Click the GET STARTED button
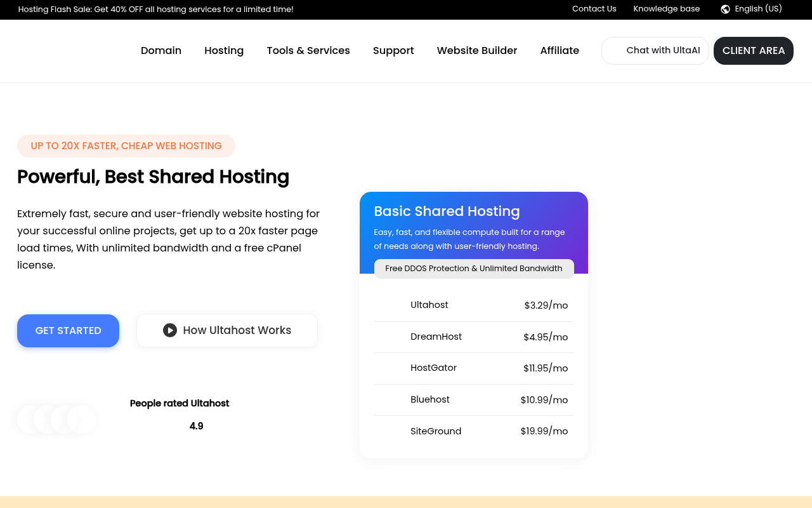This screenshot has height=508, width=812. 69,331
